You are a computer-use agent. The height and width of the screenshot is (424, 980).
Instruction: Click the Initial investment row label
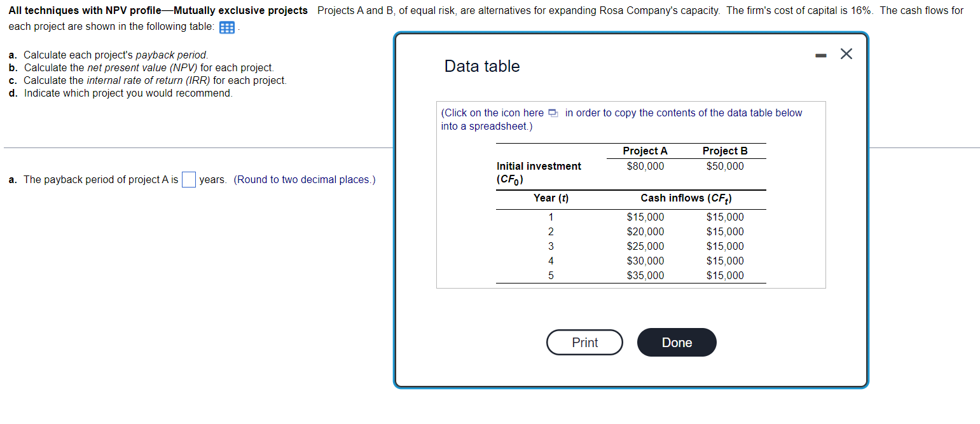click(539, 173)
